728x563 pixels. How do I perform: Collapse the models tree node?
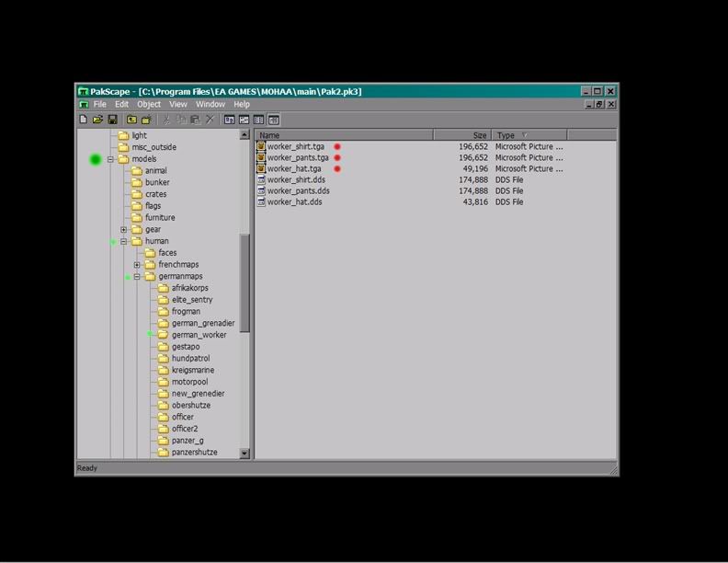point(110,159)
